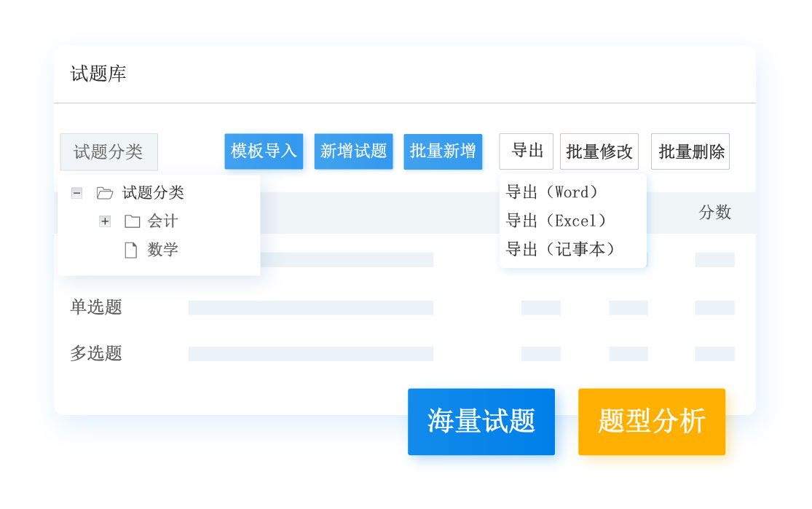The image size is (812, 509).
Task: Select the 单选题 table row
Action: point(96,307)
